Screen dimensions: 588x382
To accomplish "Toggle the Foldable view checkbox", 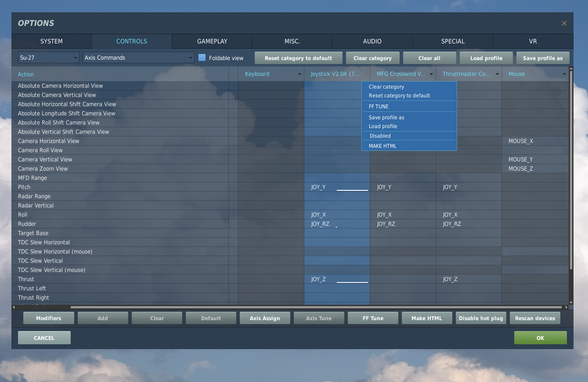I will (202, 58).
